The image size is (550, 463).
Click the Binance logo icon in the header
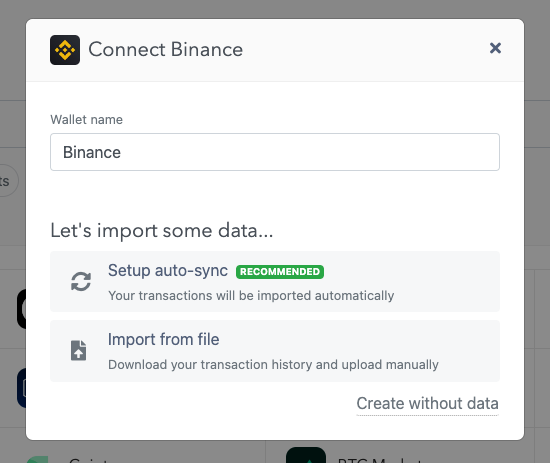point(65,50)
